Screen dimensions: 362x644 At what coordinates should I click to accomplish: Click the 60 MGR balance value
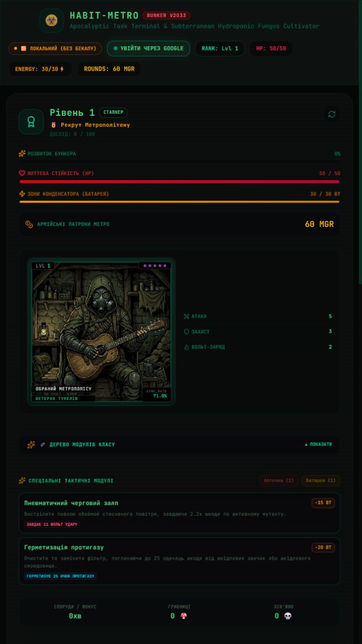pyautogui.click(x=319, y=224)
